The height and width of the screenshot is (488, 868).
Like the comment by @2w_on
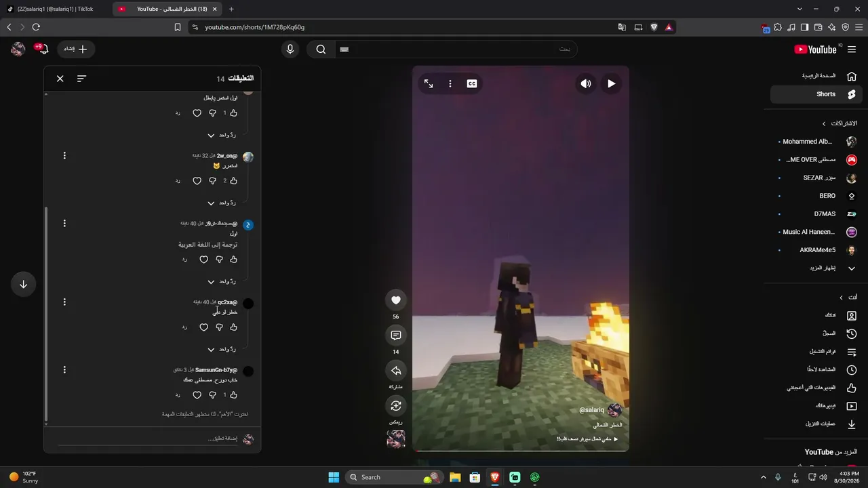click(x=233, y=181)
